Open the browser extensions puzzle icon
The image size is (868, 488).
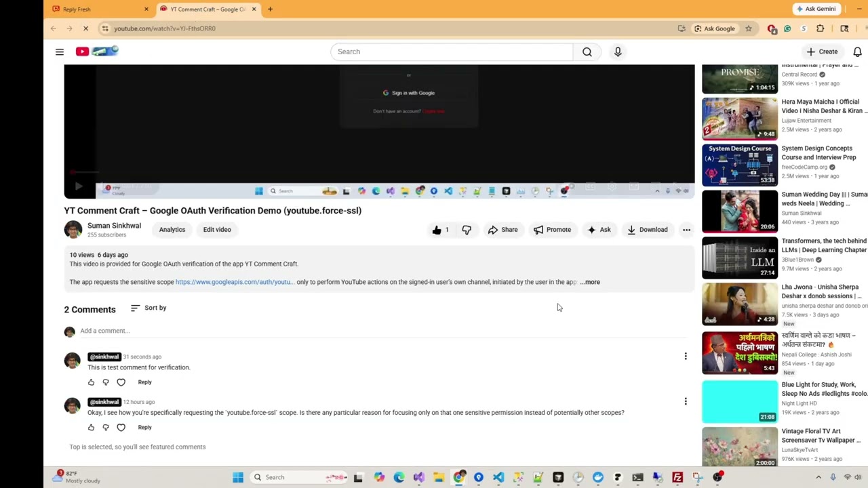pyautogui.click(x=820, y=28)
